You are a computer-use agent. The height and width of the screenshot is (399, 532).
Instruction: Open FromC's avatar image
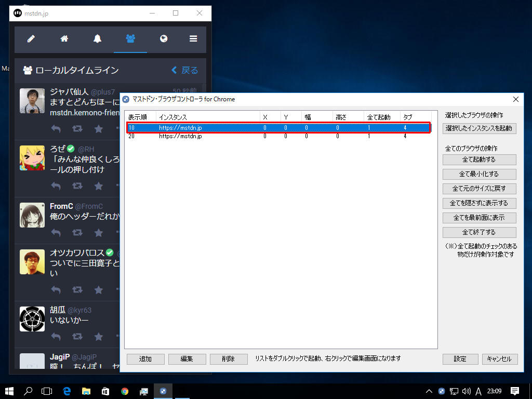[32, 215]
